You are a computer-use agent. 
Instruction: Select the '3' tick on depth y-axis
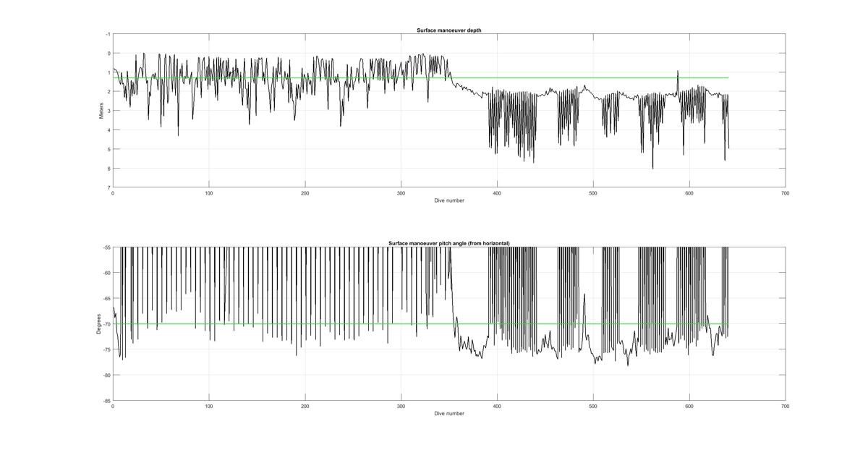point(109,111)
